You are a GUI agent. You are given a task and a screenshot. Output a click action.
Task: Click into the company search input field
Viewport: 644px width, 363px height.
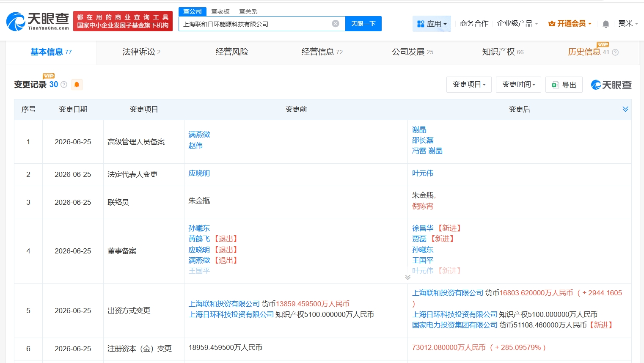256,24
